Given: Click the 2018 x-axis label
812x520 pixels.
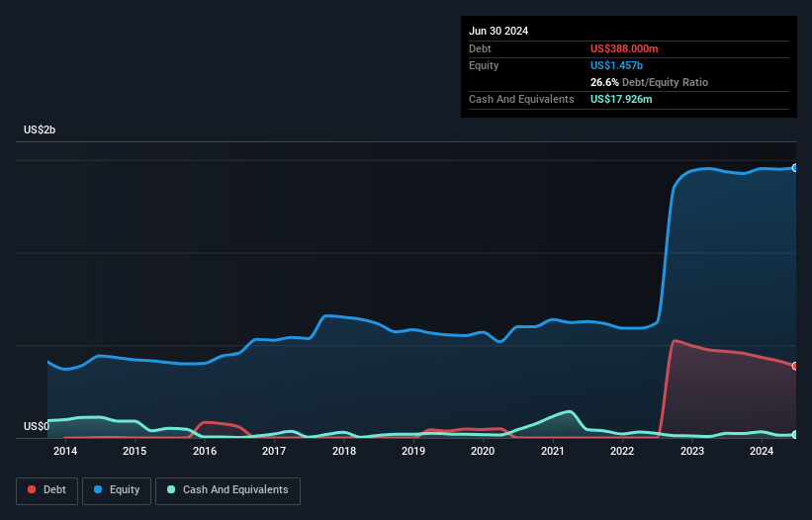Looking at the screenshot, I should [344, 451].
